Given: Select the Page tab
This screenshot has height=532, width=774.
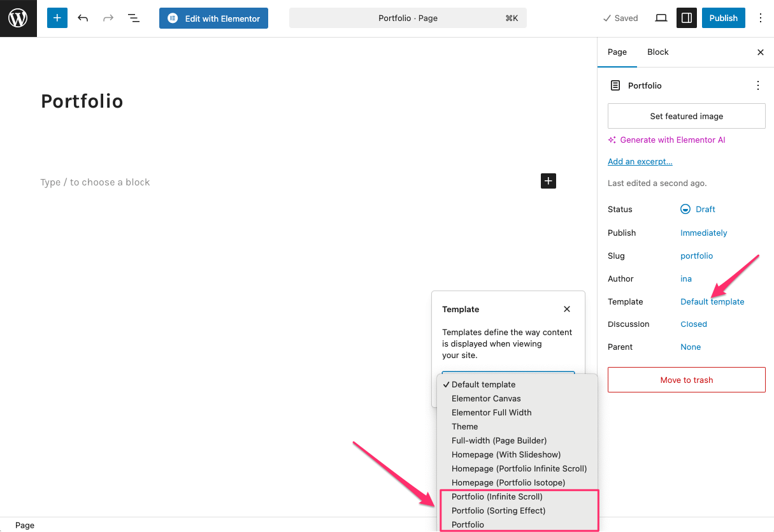Looking at the screenshot, I should (617, 52).
